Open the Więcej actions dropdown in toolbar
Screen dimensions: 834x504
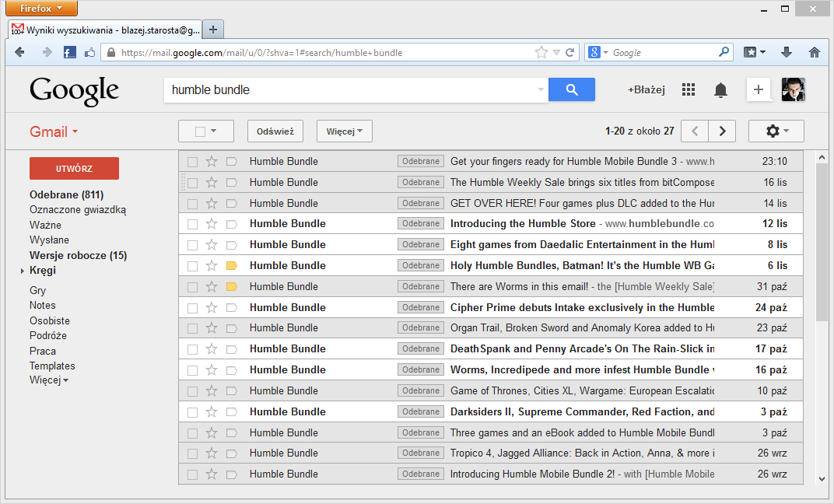(345, 131)
